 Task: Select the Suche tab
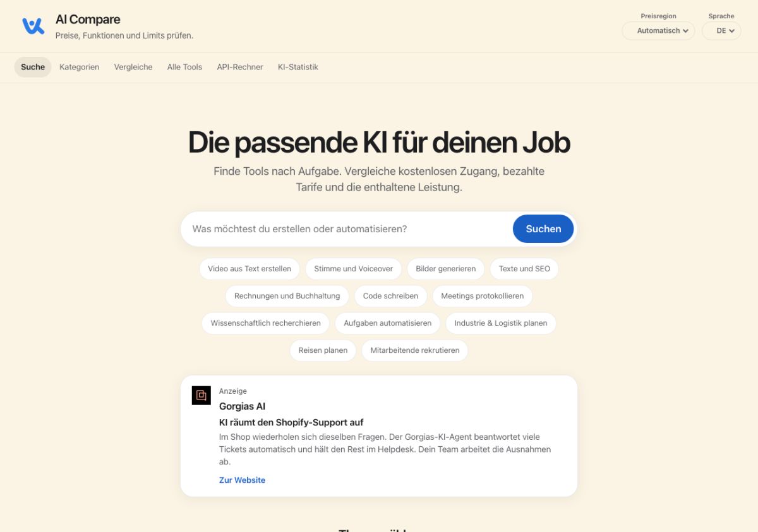click(x=33, y=67)
